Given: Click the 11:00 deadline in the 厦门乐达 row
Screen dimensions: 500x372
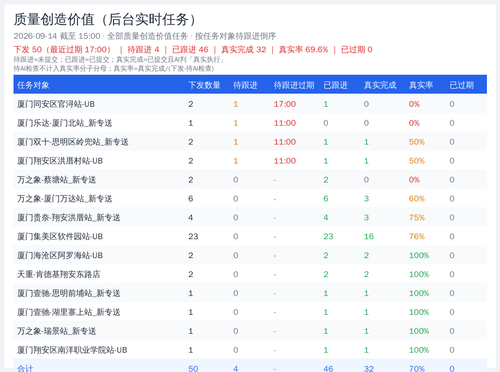Looking at the screenshot, I should (285, 123).
